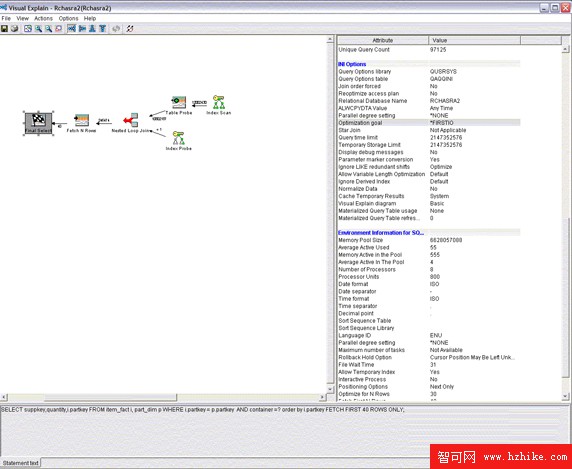Select the root-at-top graph orientation icon
The width and height of the screenshot is (572, 469).
pyautogui.click(x=92, y=28)
